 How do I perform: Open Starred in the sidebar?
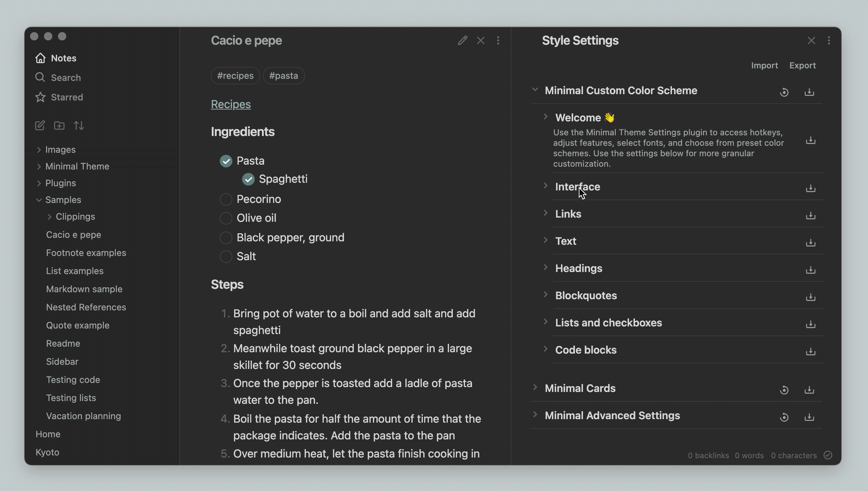tap(67, 97)
